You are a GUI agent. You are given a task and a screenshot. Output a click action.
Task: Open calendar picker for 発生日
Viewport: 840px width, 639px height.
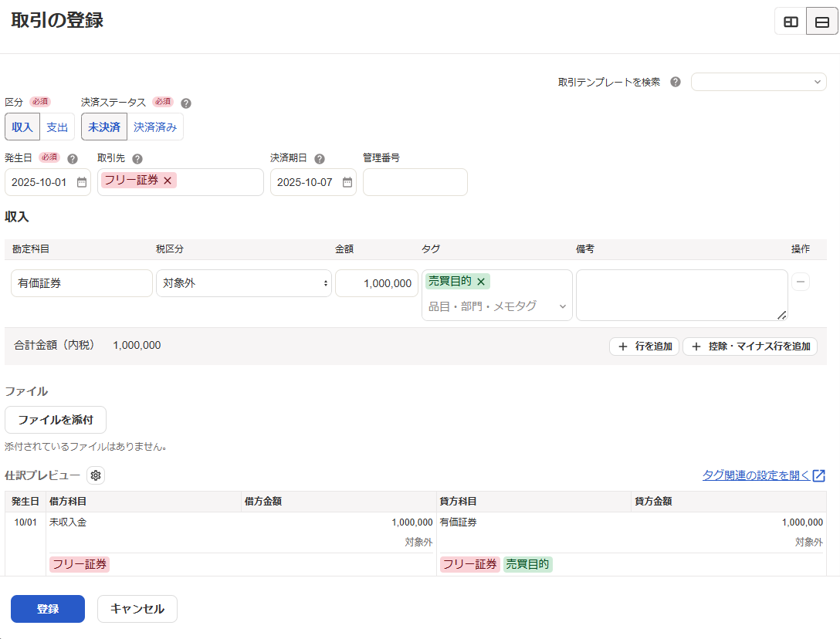click(81, 182)
